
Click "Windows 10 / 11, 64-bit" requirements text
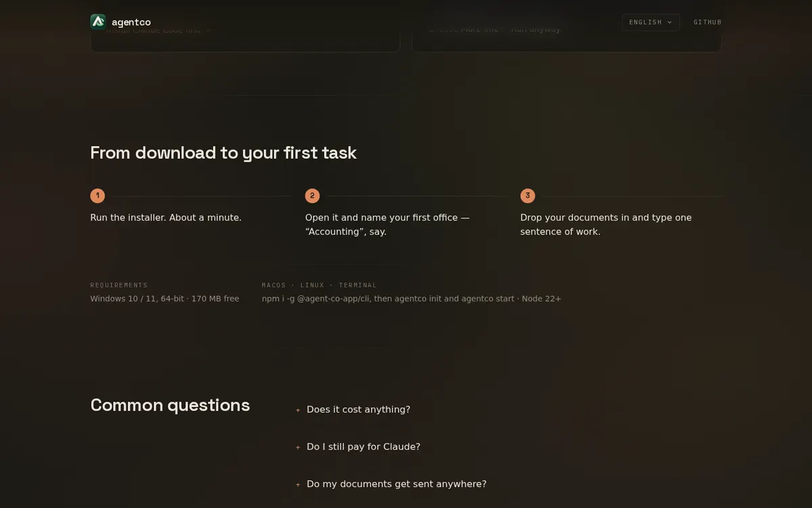coord(164,299)
